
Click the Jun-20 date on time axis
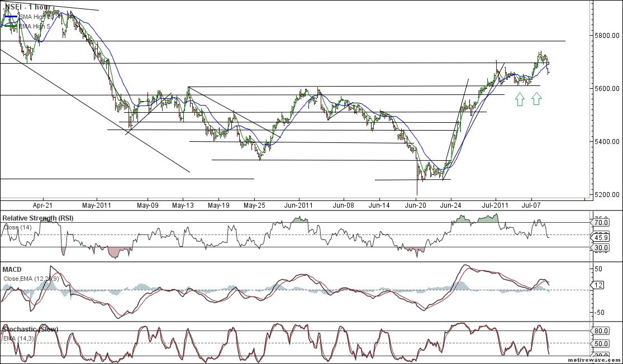click(x=415, y=205)
